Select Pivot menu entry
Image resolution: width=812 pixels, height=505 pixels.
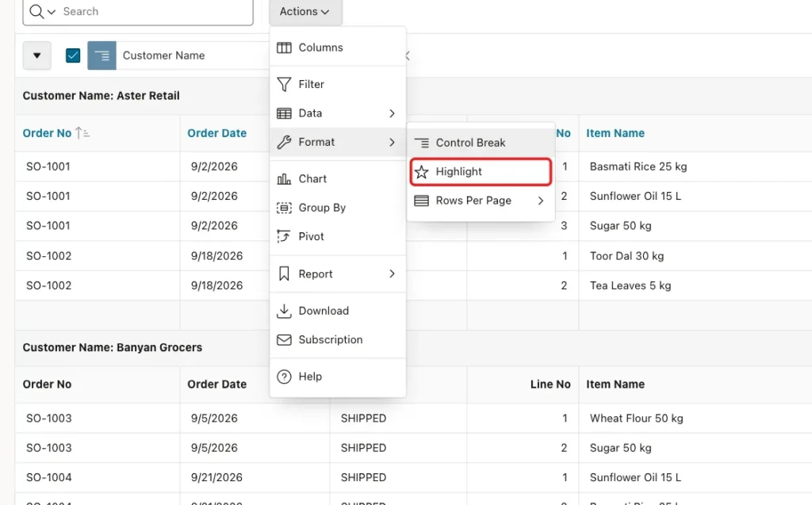338,237
